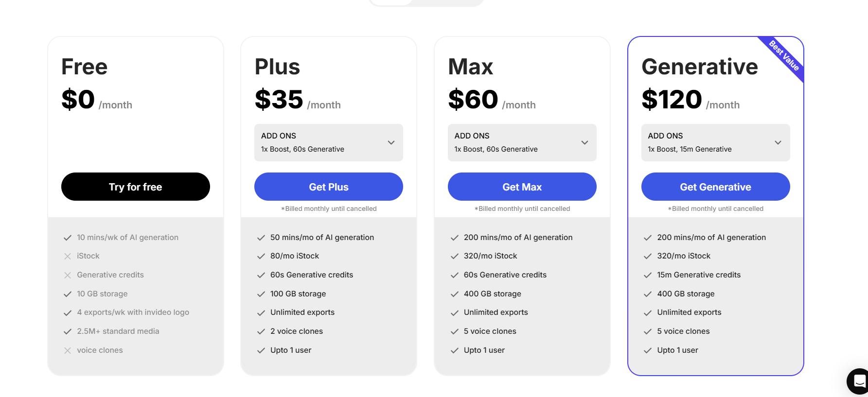Click the X icon next to iStock in Free plan

click(x=68, y=256)
